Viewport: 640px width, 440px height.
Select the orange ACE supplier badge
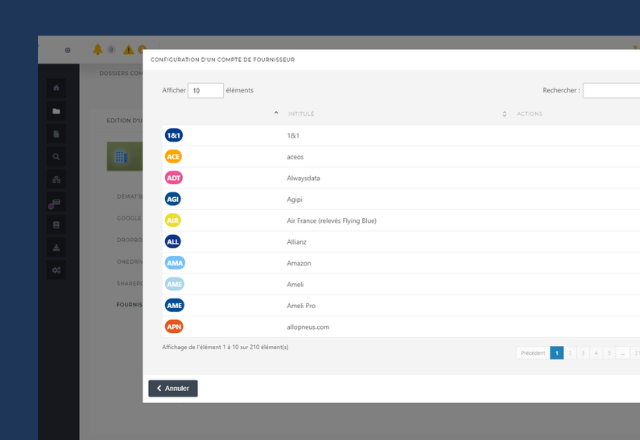click(x=173, y=157)
